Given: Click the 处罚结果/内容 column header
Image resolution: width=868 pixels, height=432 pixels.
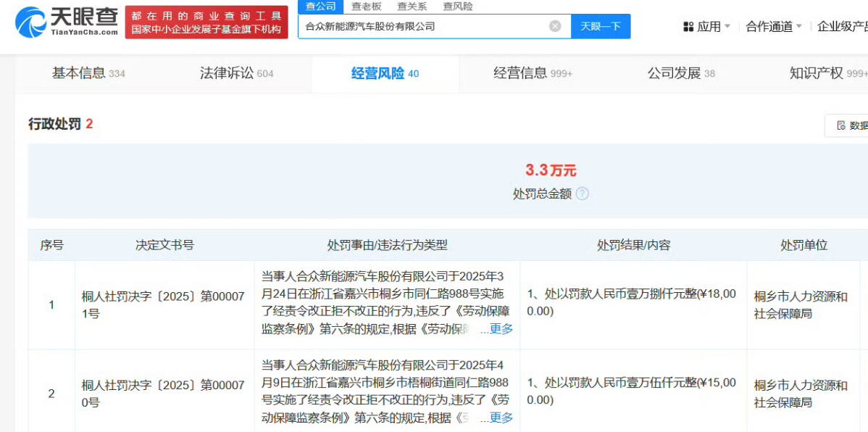Looking at the screenshot, I should coord(633,245).
